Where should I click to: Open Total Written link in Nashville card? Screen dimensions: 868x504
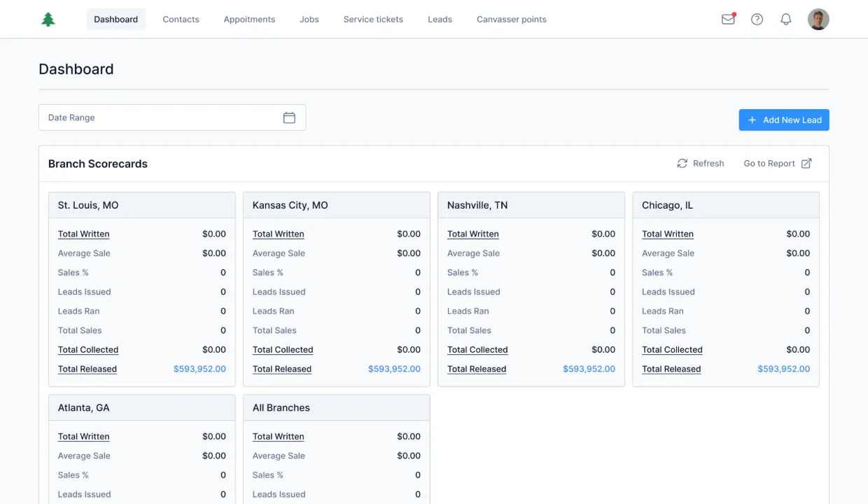[473, 234]
